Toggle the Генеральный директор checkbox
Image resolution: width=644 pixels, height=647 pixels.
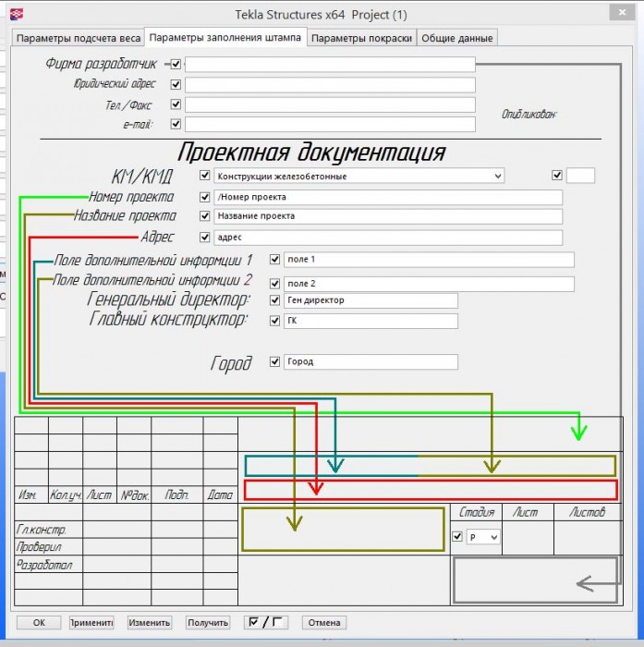(274, 300)
